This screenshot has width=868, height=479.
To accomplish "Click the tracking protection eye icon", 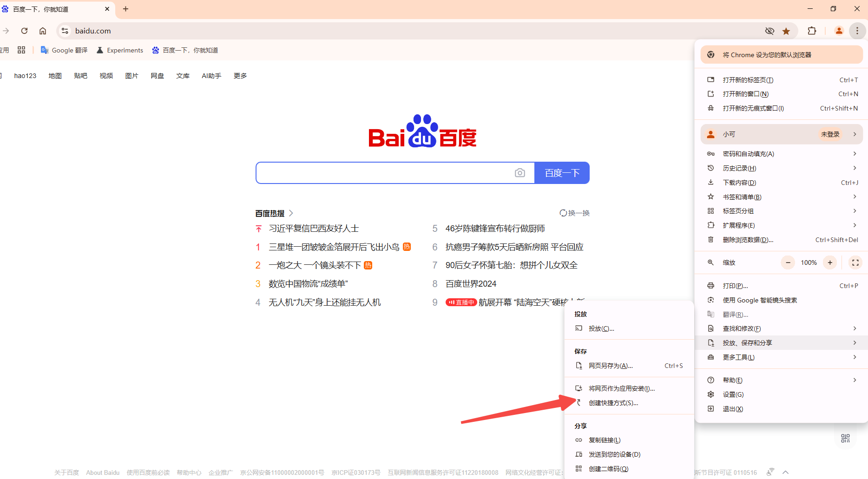I will pyautogui.click(x=769, y=31).
